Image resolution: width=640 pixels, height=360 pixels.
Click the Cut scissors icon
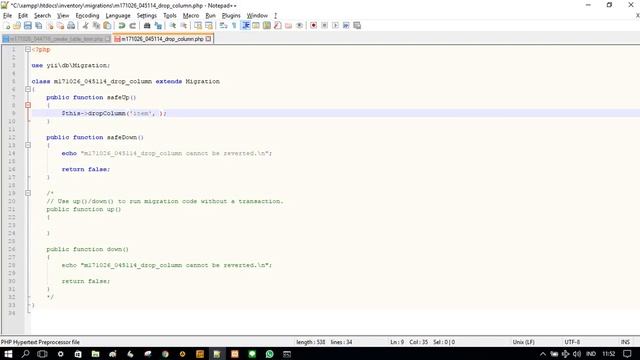point(86,26)
